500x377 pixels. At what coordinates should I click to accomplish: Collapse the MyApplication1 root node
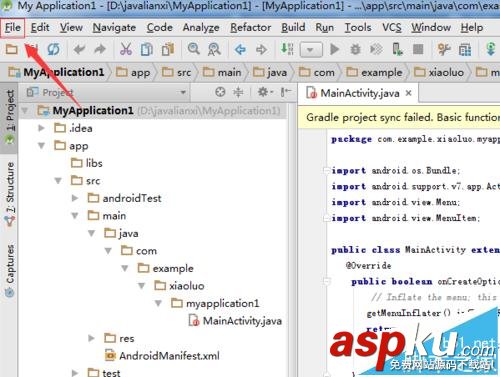[x=25, y=110]
